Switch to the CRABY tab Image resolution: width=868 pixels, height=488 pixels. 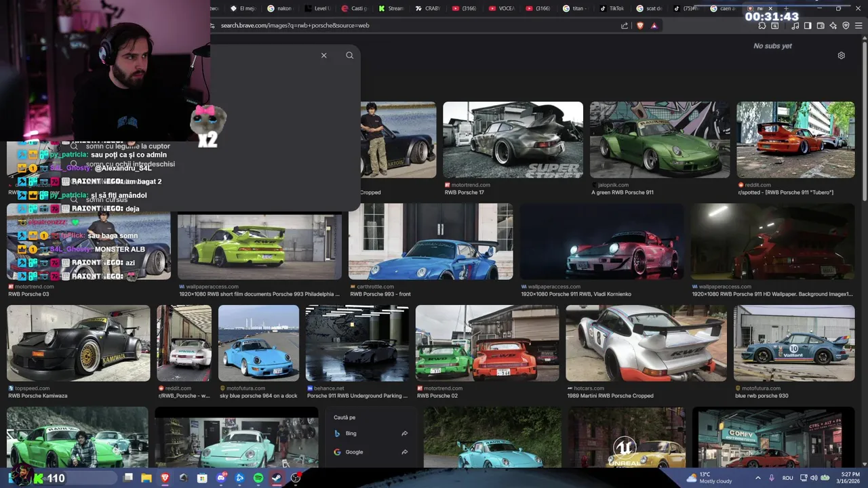pos(428,8)
